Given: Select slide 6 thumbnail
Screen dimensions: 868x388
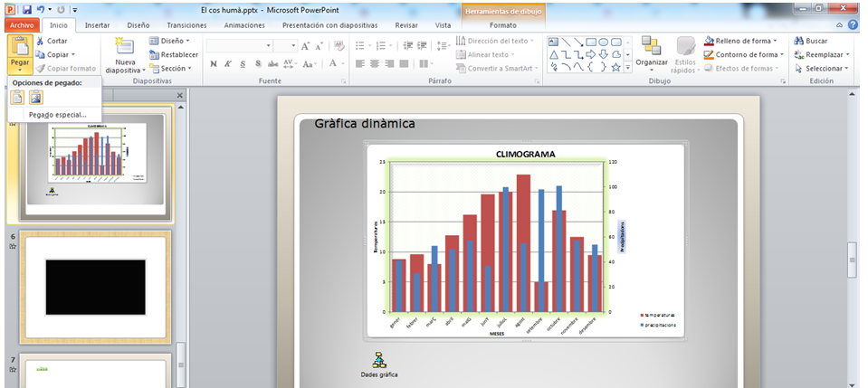Looking at the screenshot, I should (x=95, y=286).
